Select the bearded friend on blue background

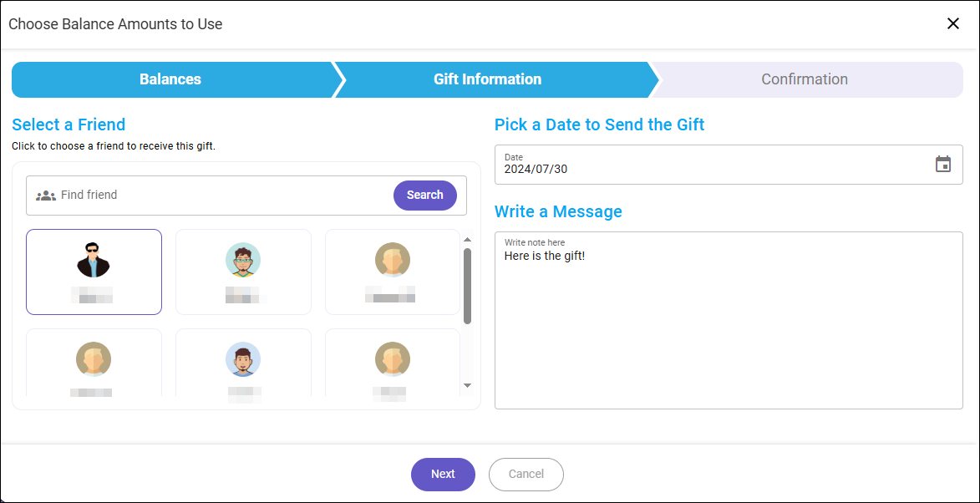[243, 363]
